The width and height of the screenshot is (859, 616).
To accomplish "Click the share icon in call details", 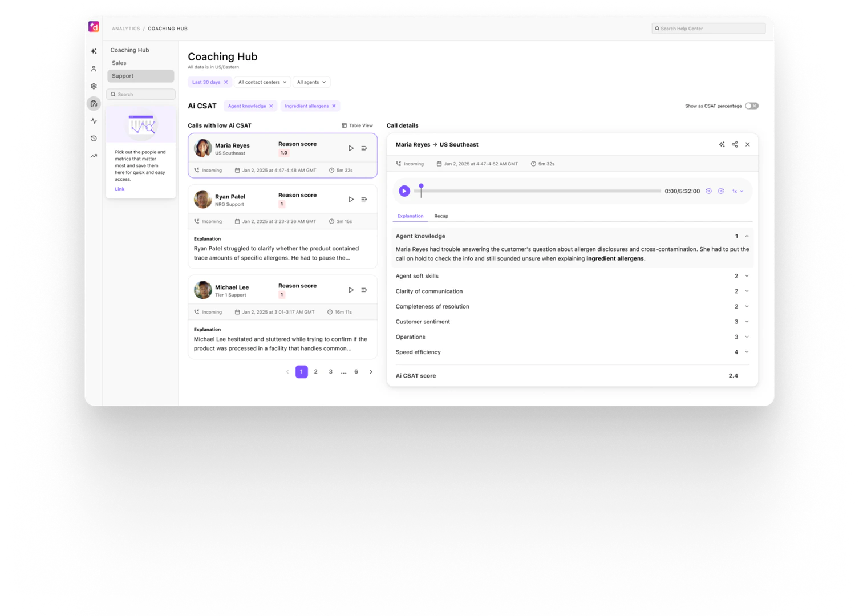I will 735,144.
